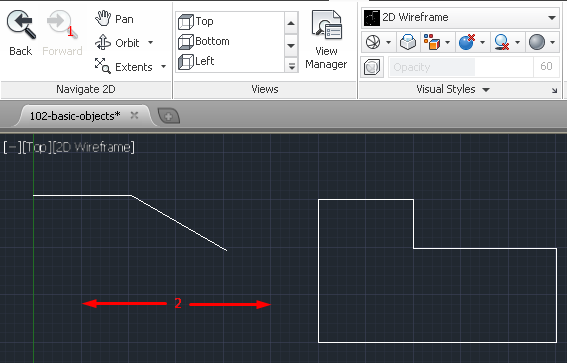Click the wireframe globe style icon
This screenshot has width=567, height=363.
click(x=372, y=42)
